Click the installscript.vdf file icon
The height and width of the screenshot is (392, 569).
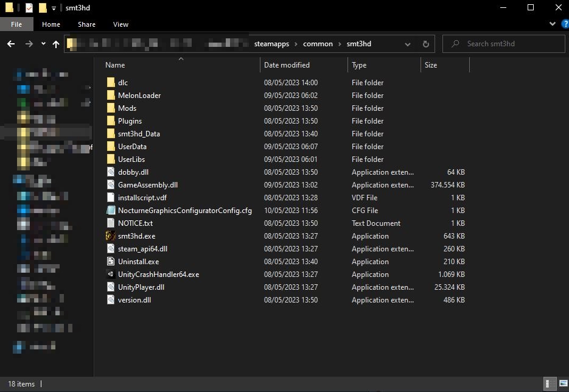[x=111, y=197]
